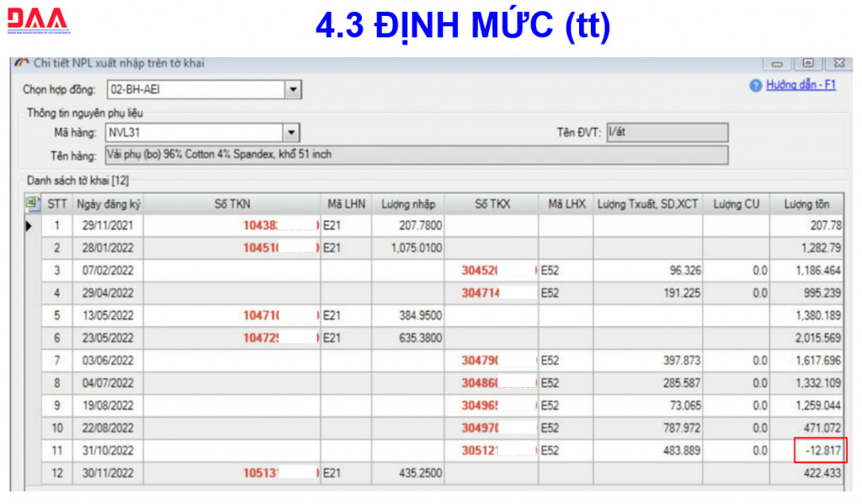Click the blue help question mark icon
Viewport: 862px width, 504px height.
(x=755, y=86)
